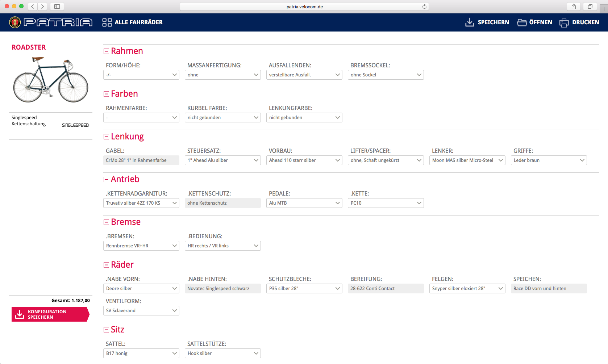608x364 pixels.
Task: Click the Roadster bicycle image
Action: (51, 80)
